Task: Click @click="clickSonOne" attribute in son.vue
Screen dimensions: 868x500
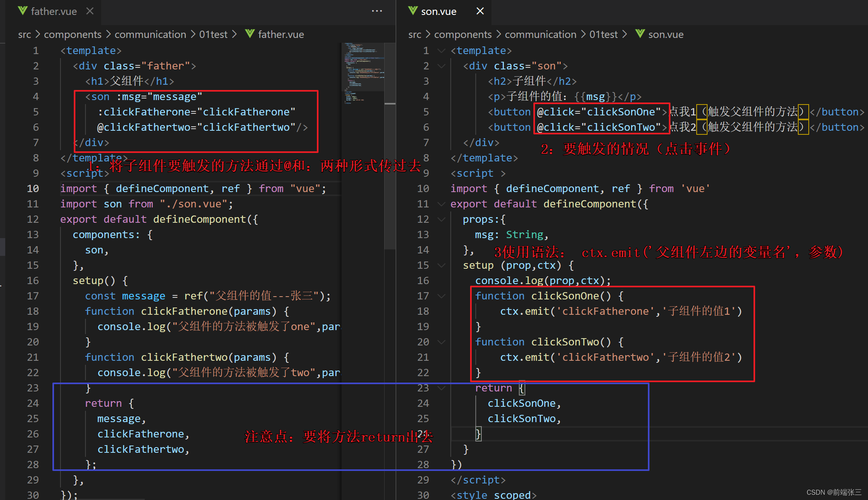Action: coord(599,112)
